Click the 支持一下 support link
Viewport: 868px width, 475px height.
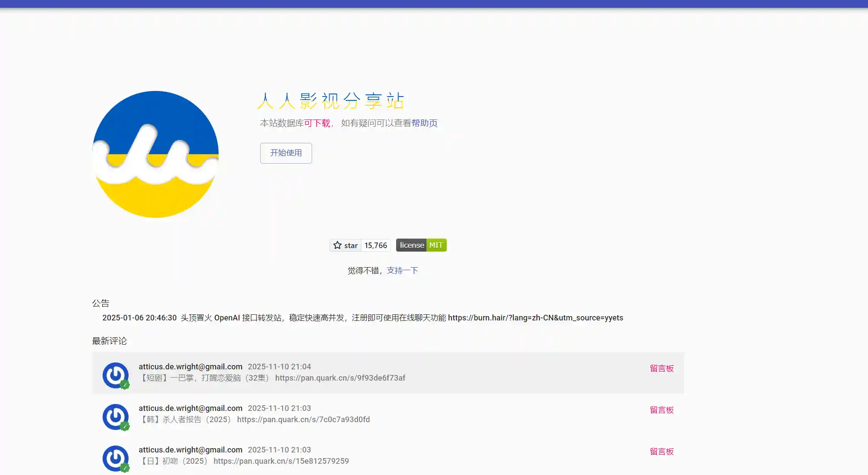point(402,271)
